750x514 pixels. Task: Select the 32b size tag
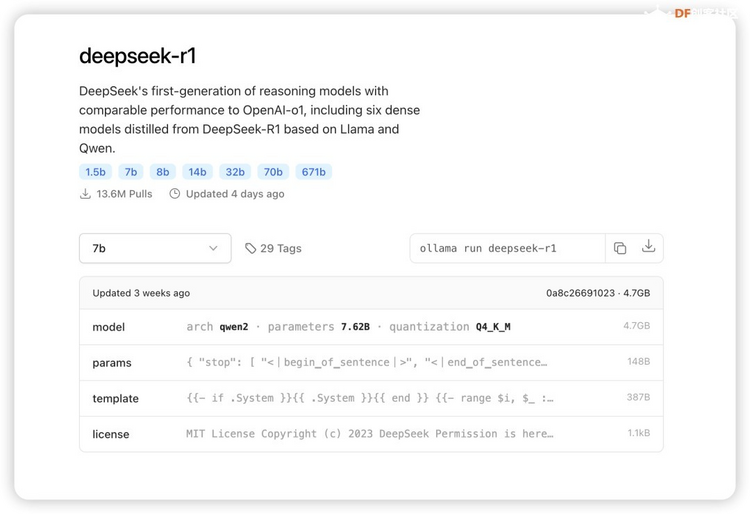tap(235, 172)
